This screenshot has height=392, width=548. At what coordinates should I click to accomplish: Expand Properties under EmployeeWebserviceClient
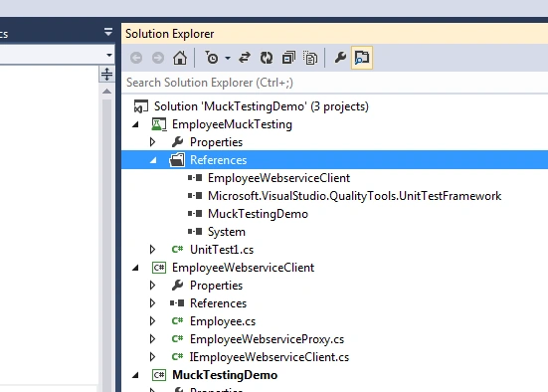tap(152, 286)
